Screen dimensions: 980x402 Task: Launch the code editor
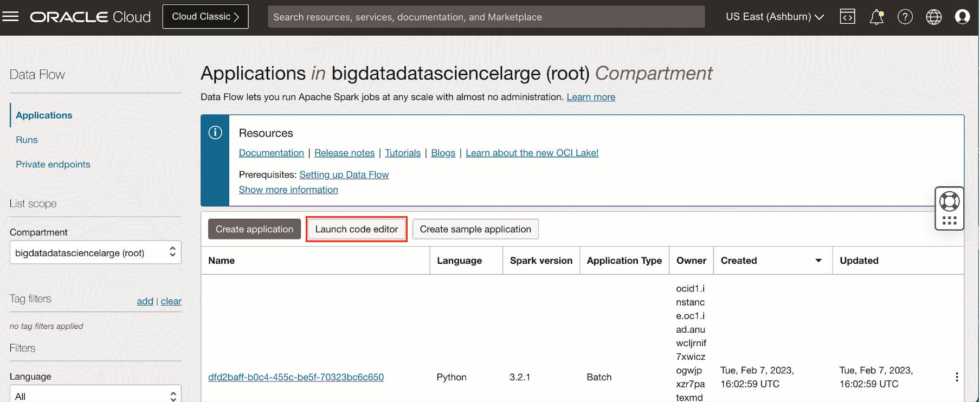[357, 229]
